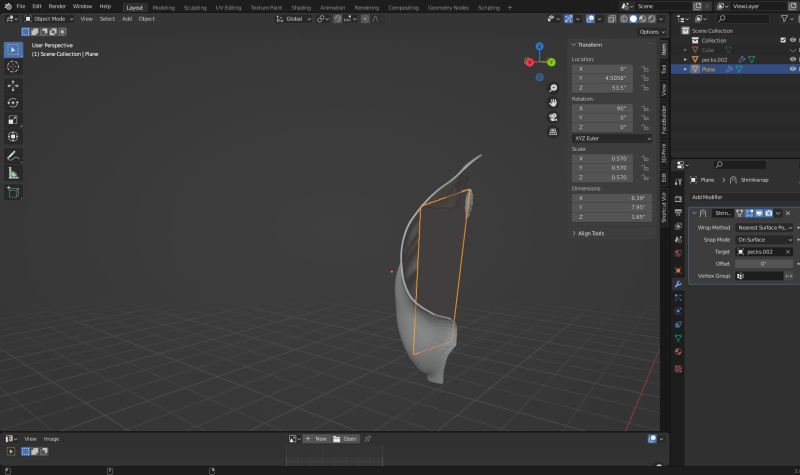Lock Location X in Transform panel
800x475 pixels.
pos(645,69)
